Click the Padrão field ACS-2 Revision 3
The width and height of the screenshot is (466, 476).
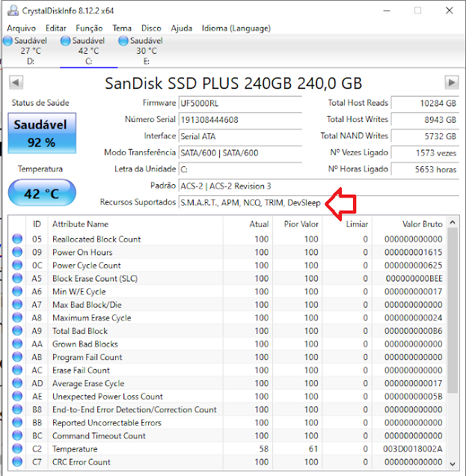(319, 186)
